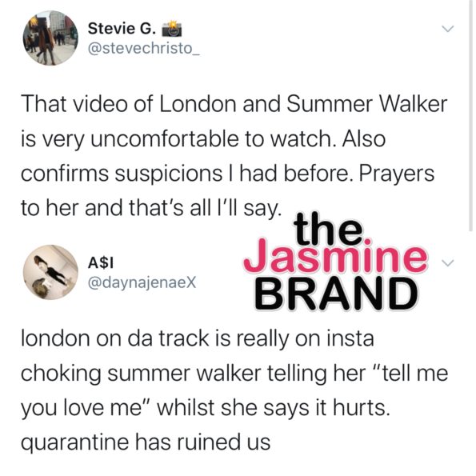Viewport: 476px width, 476px height.
Task: Click the Stevie G. display name
Action: (122, 29)
